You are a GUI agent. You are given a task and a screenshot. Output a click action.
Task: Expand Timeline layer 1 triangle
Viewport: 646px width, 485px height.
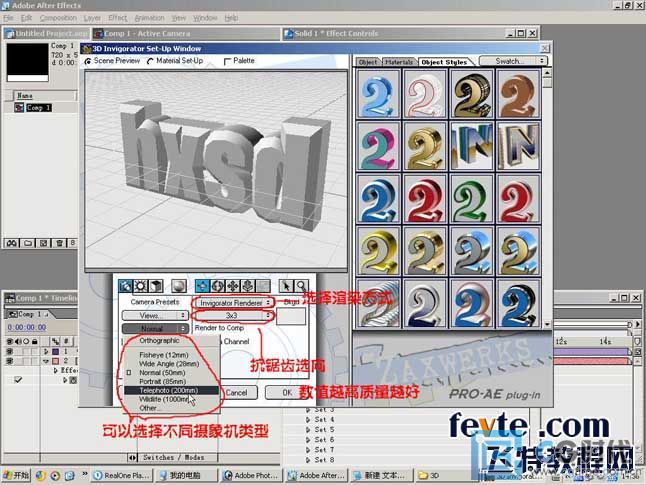[46, 351]
